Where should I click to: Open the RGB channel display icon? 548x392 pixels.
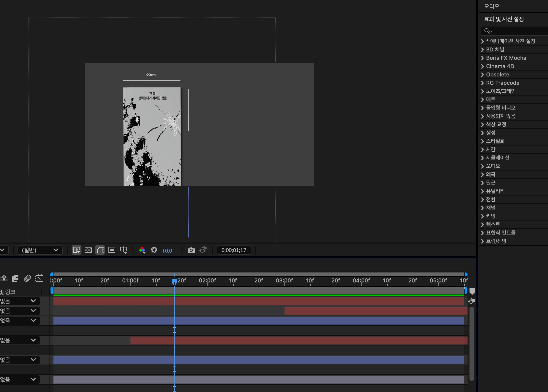point(142,250)
